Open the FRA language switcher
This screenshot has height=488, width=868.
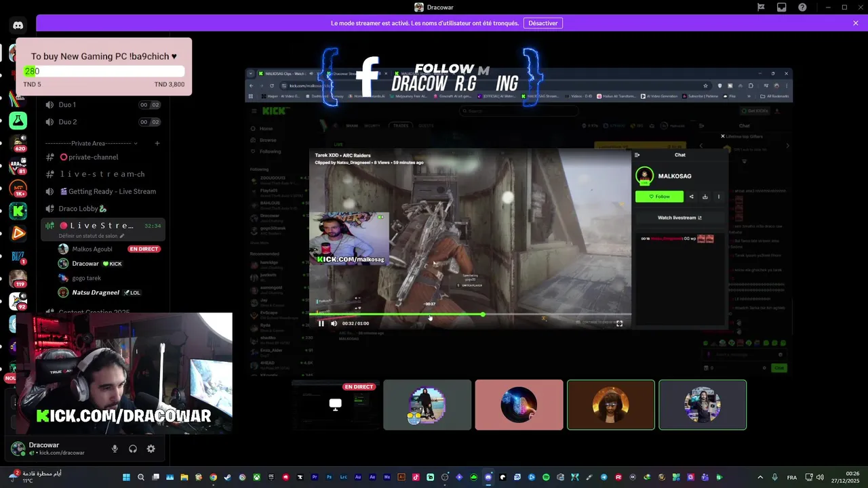(791, 477)
